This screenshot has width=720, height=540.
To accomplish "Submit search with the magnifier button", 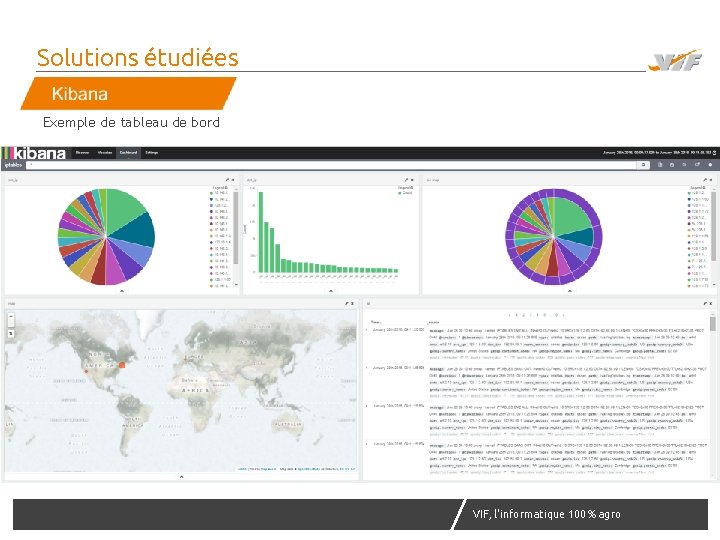I will point(643,164).
